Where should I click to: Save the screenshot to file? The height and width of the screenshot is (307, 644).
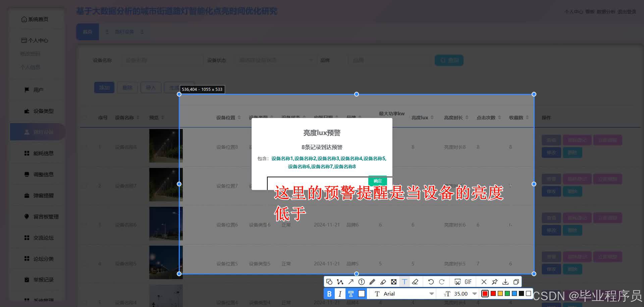pos(505,282)
